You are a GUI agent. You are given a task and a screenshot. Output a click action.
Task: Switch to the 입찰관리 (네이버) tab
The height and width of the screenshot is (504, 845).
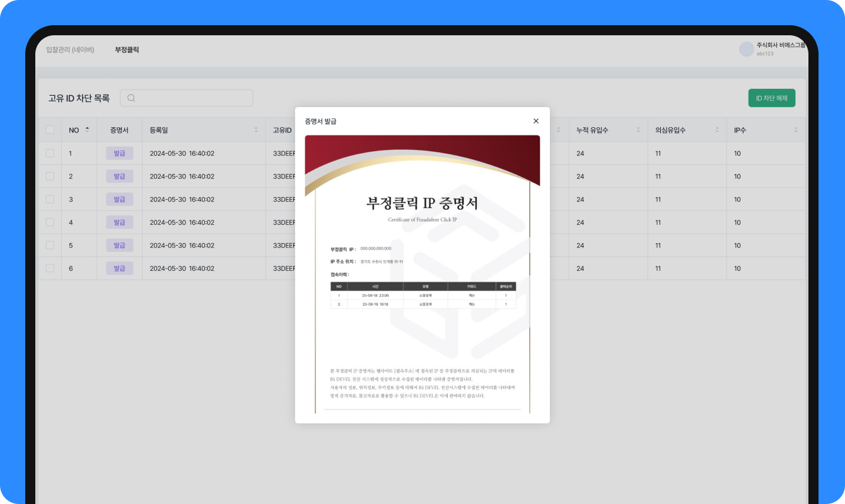click(x=71, y=49)
